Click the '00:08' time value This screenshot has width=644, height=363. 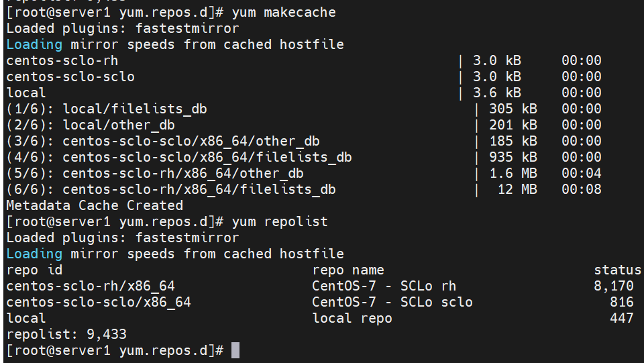tap(582, 189)
